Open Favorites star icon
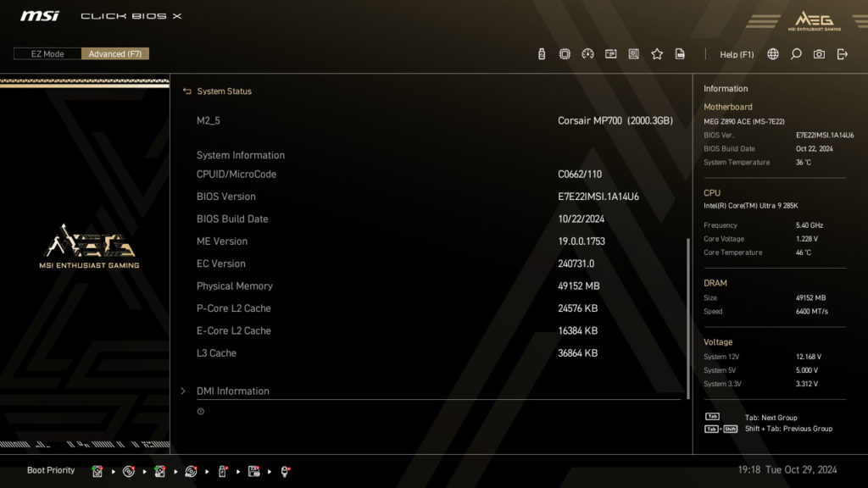The image size is (868, 488). coord(657,53)
